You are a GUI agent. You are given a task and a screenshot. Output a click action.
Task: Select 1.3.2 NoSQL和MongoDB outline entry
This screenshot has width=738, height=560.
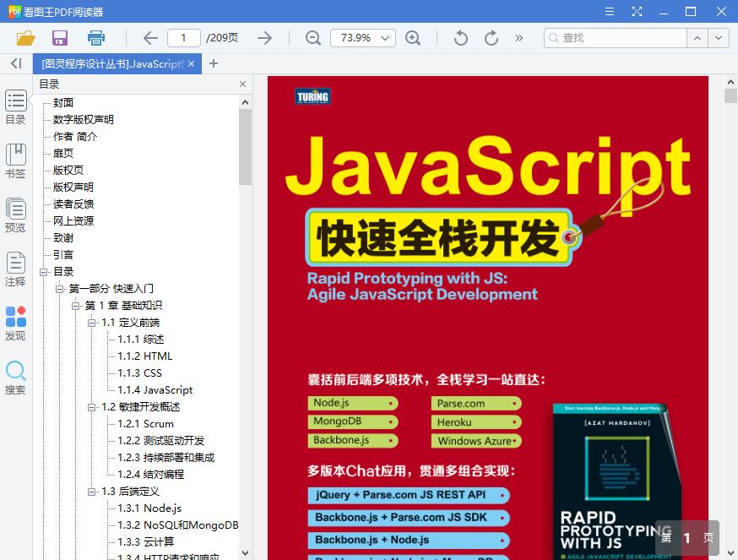point(178,525)
